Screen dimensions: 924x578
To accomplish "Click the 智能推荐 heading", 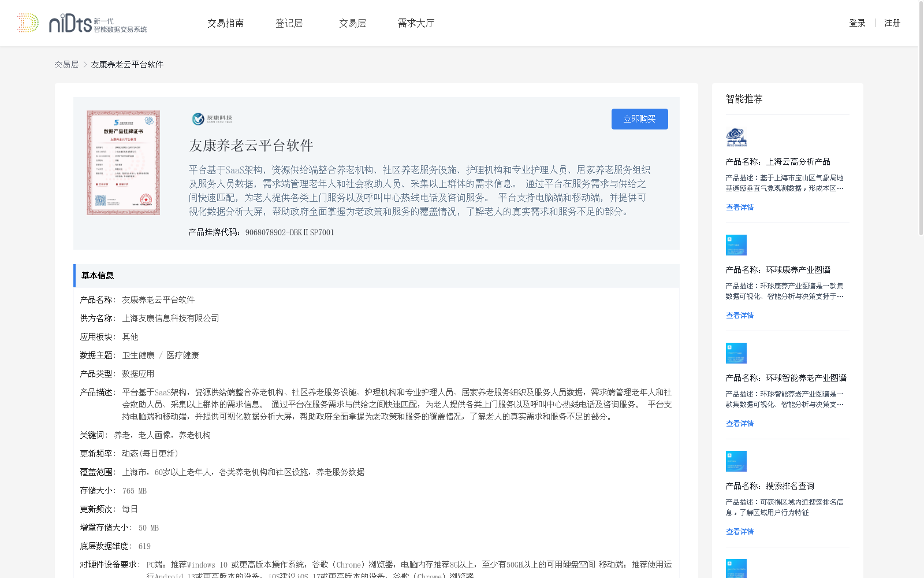I will [744, 99].
